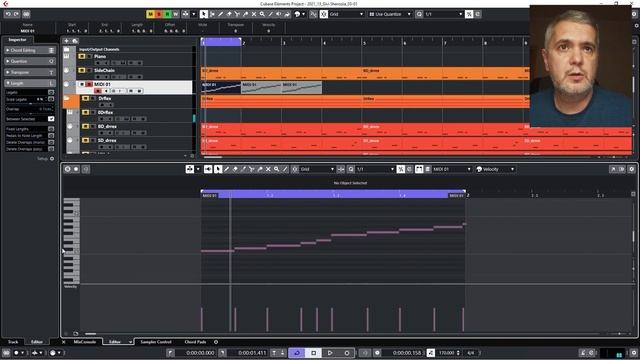The width and height of the screenshot is (640, 360).
Task: Toggle the green Read automation R button
Action: pos(167,14)
